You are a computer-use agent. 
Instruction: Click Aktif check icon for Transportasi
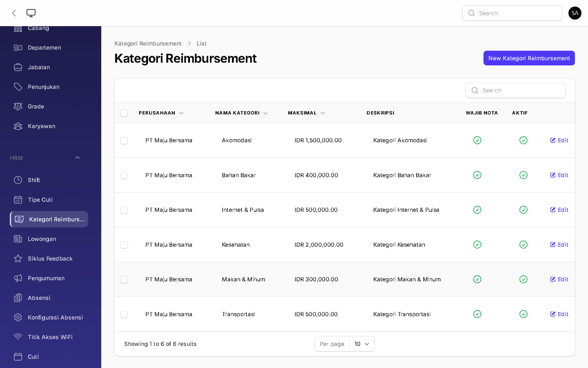coord(523,314)
